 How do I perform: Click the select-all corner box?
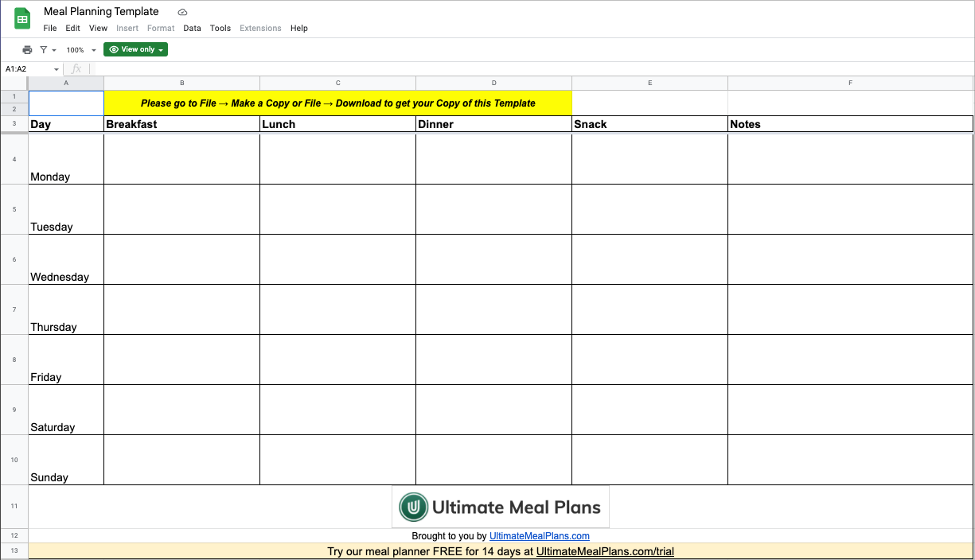coord(14,84)
